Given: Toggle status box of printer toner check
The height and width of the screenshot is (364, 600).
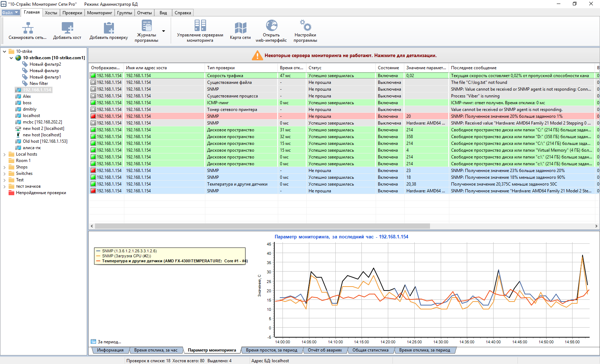Looking at the screenshot, I should point(93,110).
